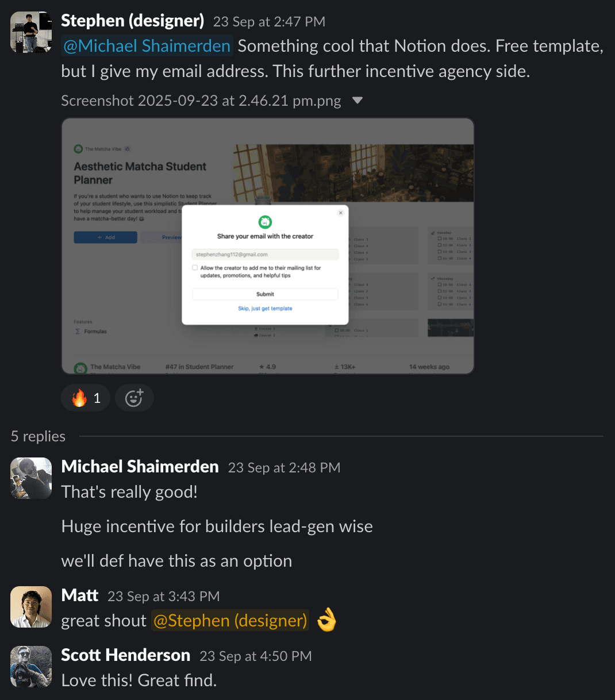
Task: Click 'Skip, just get template' link
Action: pyautogui.click(x=265, y=309)
